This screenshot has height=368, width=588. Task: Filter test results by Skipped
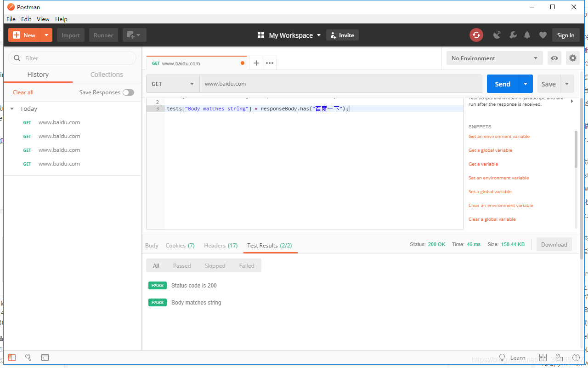point(215,265)
